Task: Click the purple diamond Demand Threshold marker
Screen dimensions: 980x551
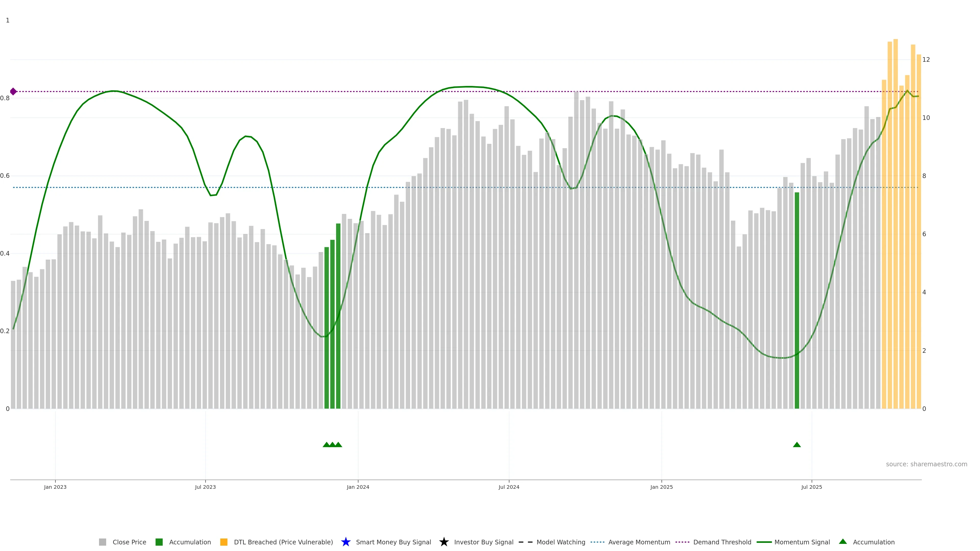Action: [13, 91]
